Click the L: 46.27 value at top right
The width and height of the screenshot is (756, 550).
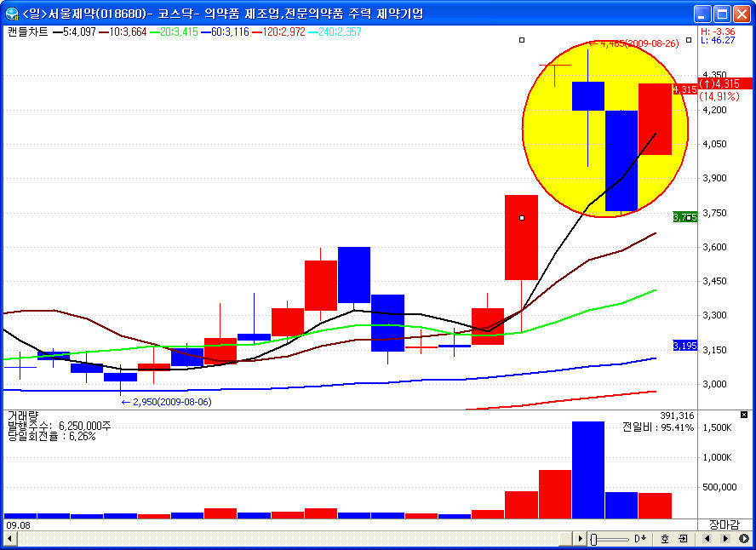(718, 40)
